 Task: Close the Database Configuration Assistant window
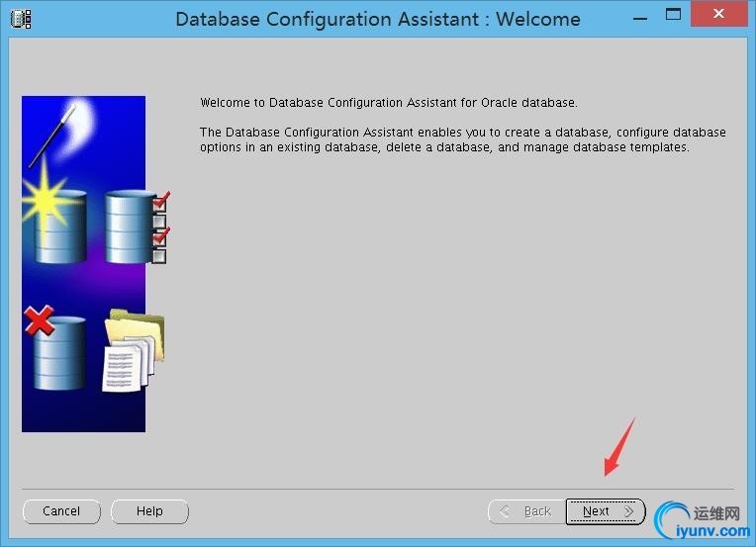[718, 14]
